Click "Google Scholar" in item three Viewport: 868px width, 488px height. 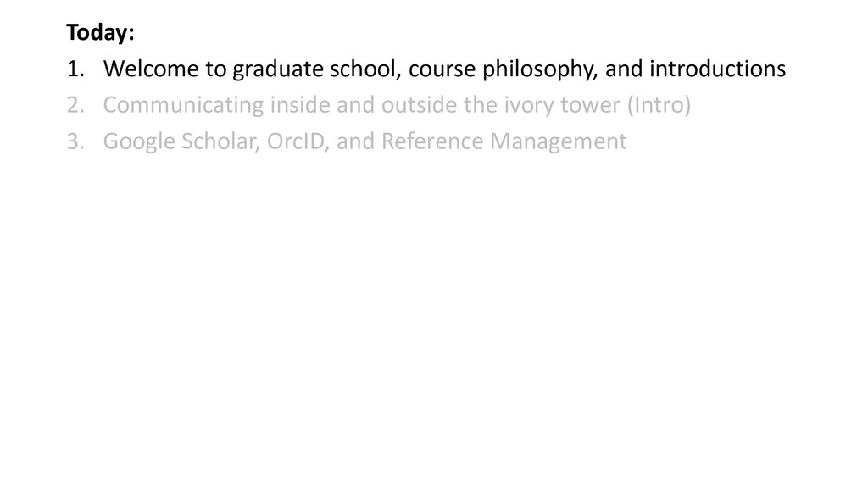coord(181,141)
